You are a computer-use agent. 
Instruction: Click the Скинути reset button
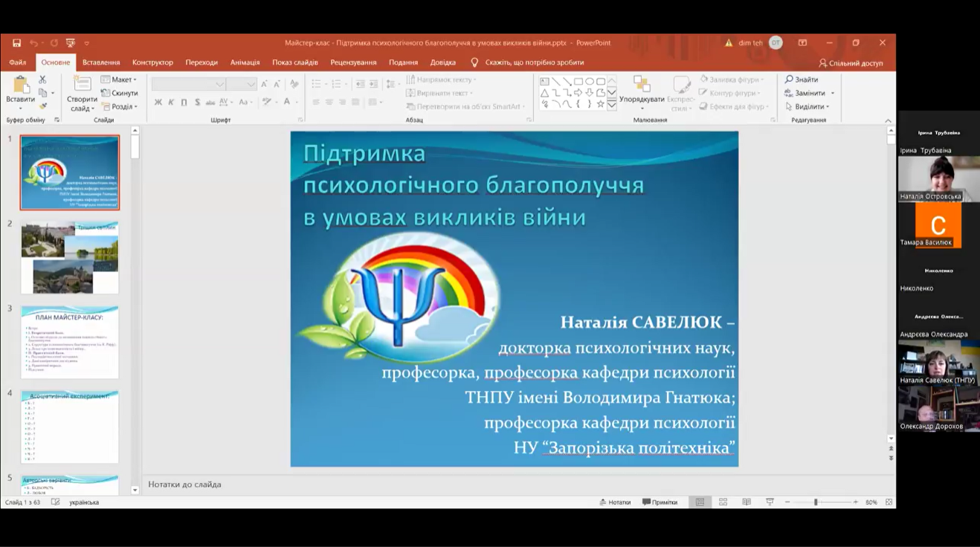coord(119,93)
